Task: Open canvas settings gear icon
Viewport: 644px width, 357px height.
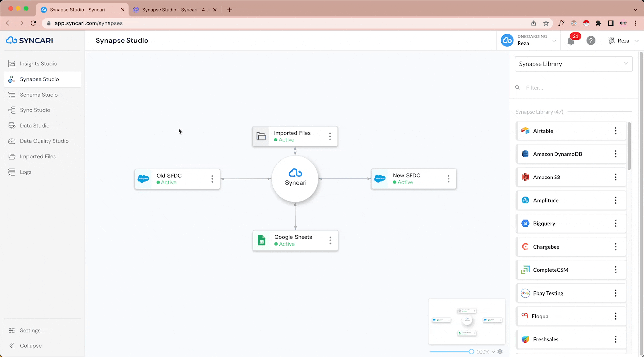Action: [x=500, y=352]
